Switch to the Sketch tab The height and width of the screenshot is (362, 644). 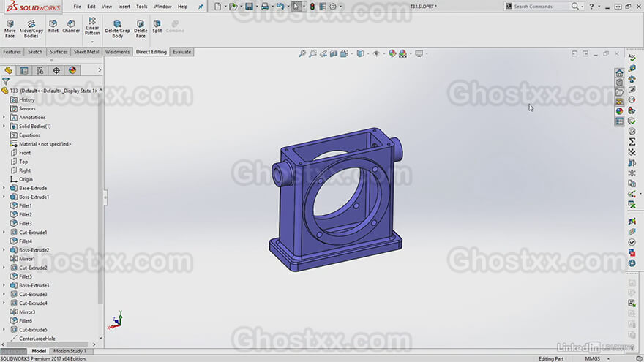tap(35, 52)
